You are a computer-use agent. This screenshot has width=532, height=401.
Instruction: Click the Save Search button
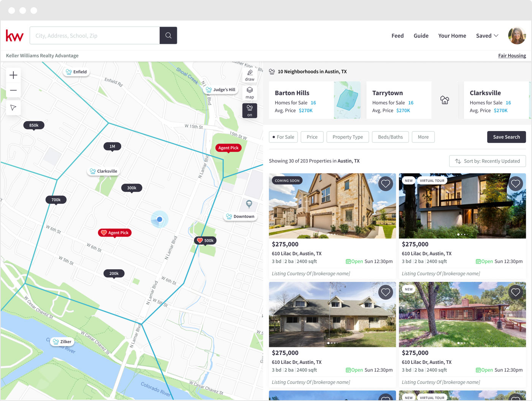pyautogui.click(x=507, y=137)
